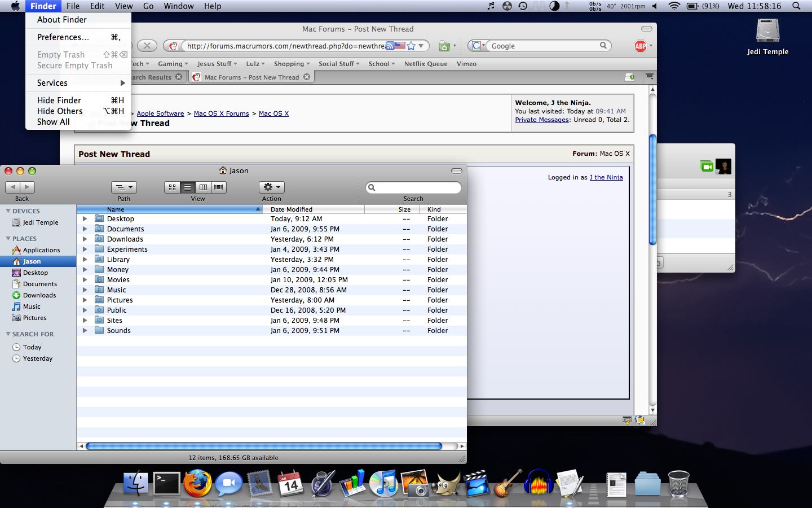Open the Gaming bookmarks folder
This screenshot has height=508, width=812.
[173, 64]
